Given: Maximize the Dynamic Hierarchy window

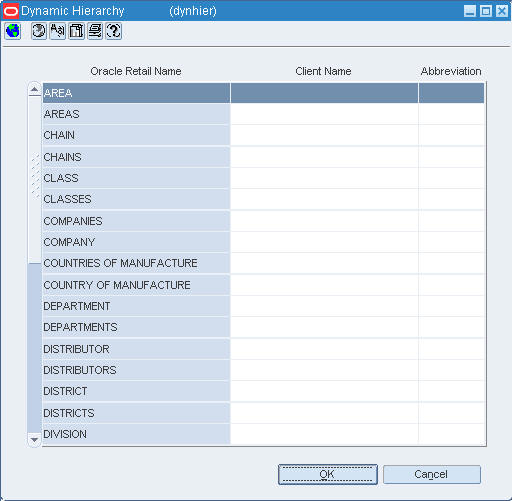Looking at the screenshot, I should pyautogui.click(x=486, y=11).
